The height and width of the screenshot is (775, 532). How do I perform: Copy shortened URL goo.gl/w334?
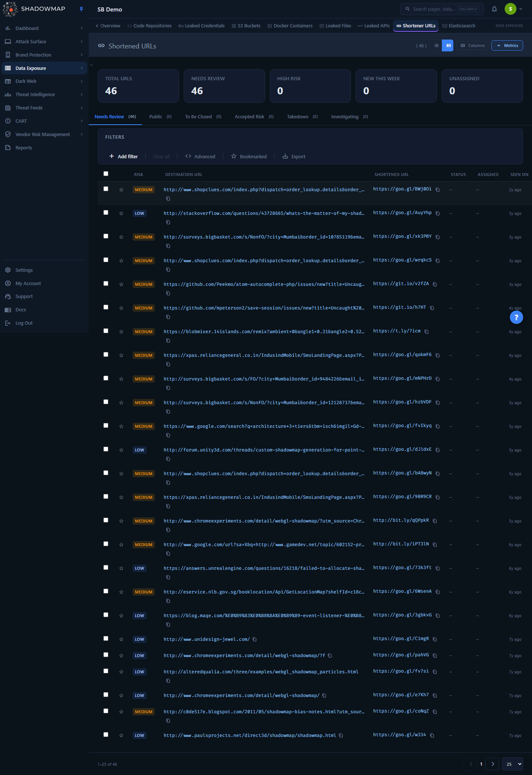point(432,735)
